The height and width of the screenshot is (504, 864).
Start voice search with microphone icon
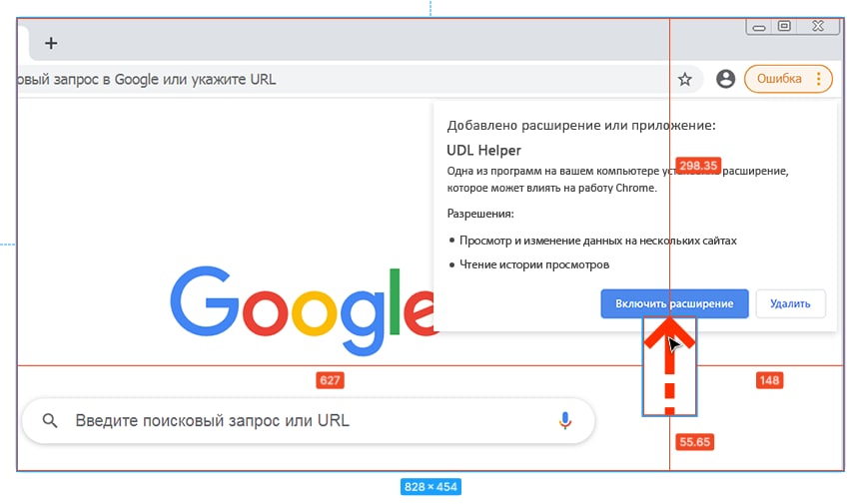[x=564, y=421]
